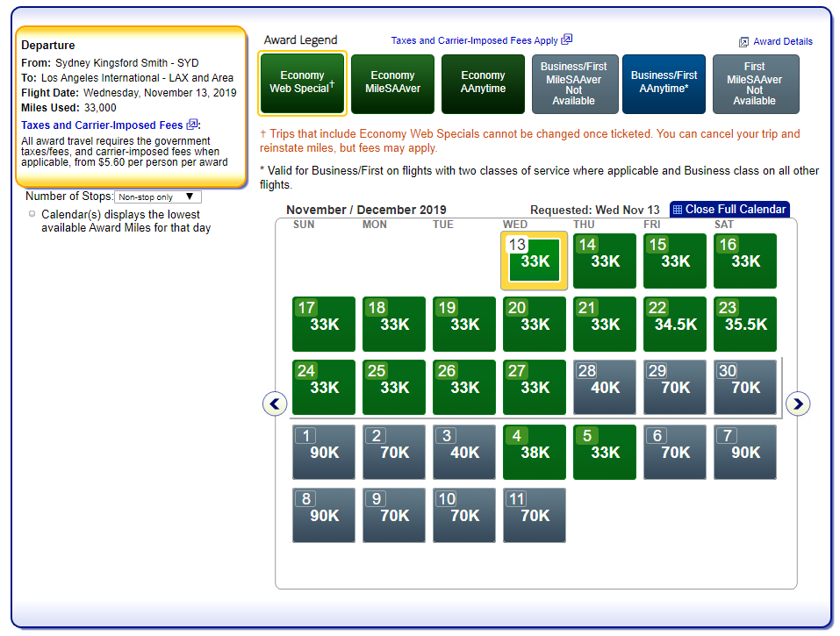
Task: Select December 1 at 90K miles
Action: pos(323,452)
